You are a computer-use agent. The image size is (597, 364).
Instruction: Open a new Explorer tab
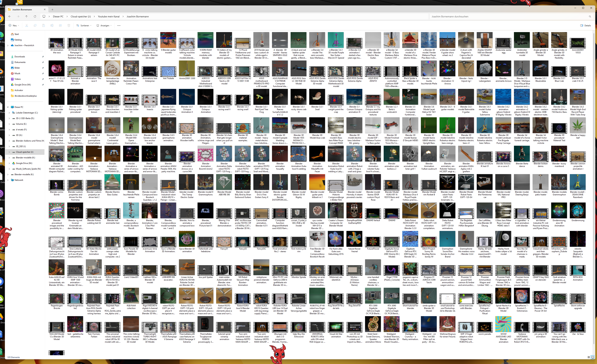click(x=52, y=10)
